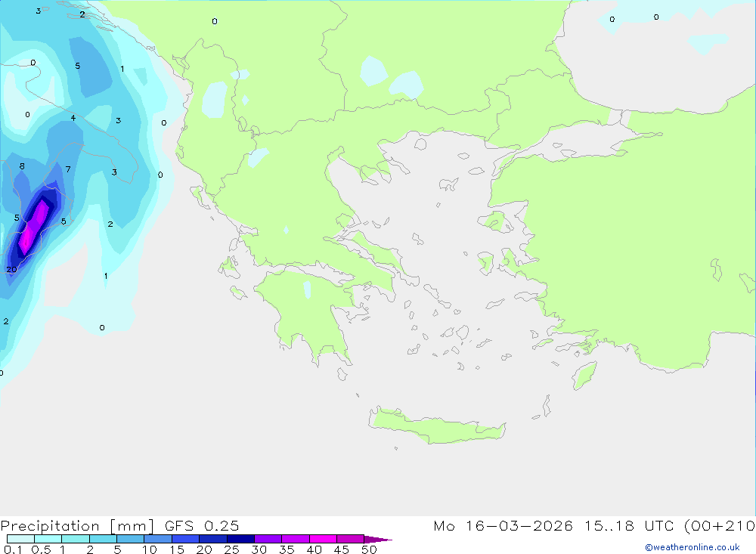Select the 40 to 45 mm magenta swatch
Viewport: 756px width, 554px height.
click(x=323, y=539)
